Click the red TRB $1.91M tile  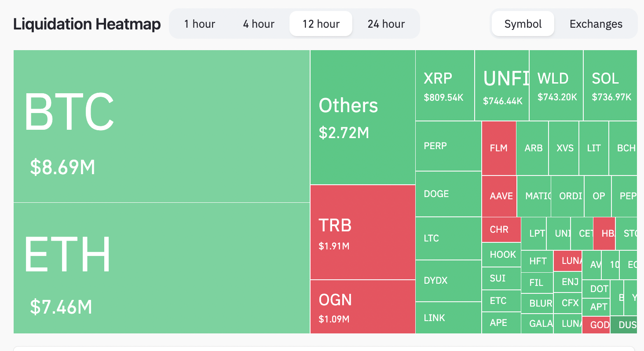click(362, 232)
